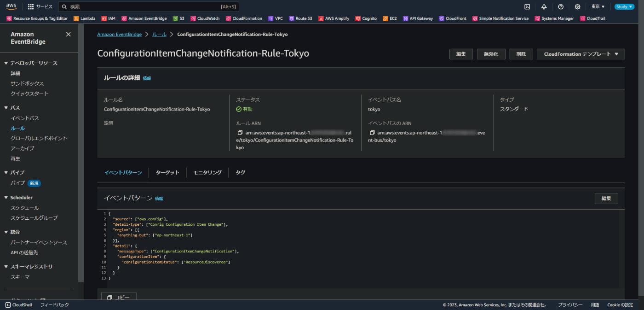Open フィードバック in the footer

pyautogui.click(x=54, y=305)
